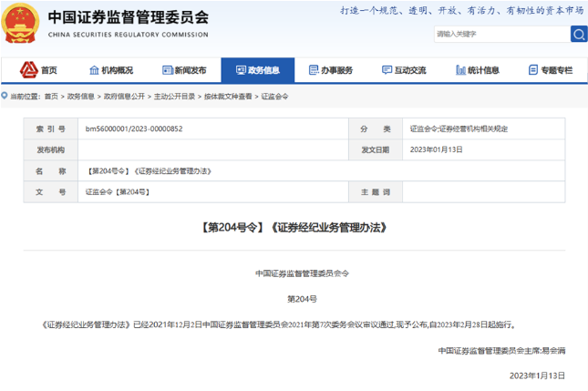This screenshot has height=391, width=588.
Task: Open the 统计信息 navigation tab
Action: point(478,70)
